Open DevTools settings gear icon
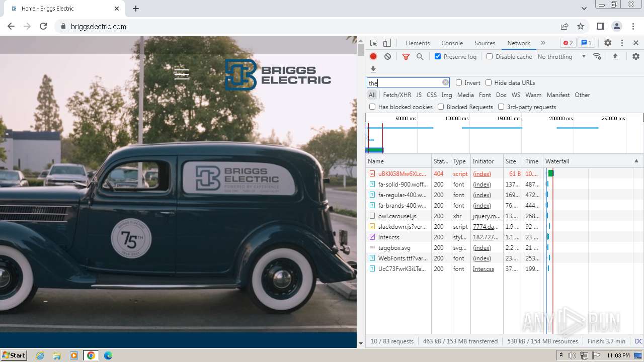 click(x=608, y=43)
